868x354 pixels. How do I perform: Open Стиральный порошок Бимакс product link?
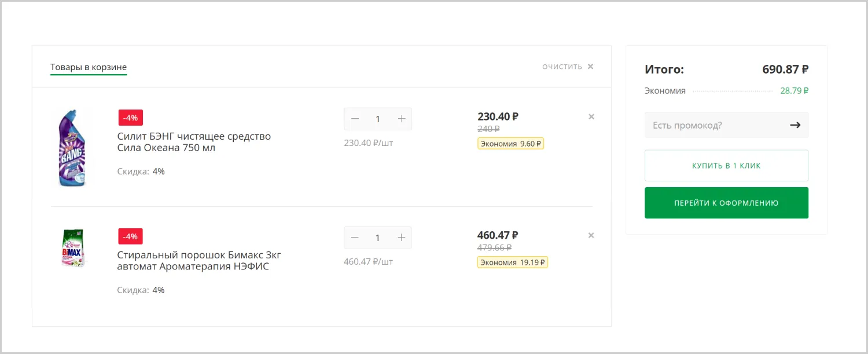(199, 261)
